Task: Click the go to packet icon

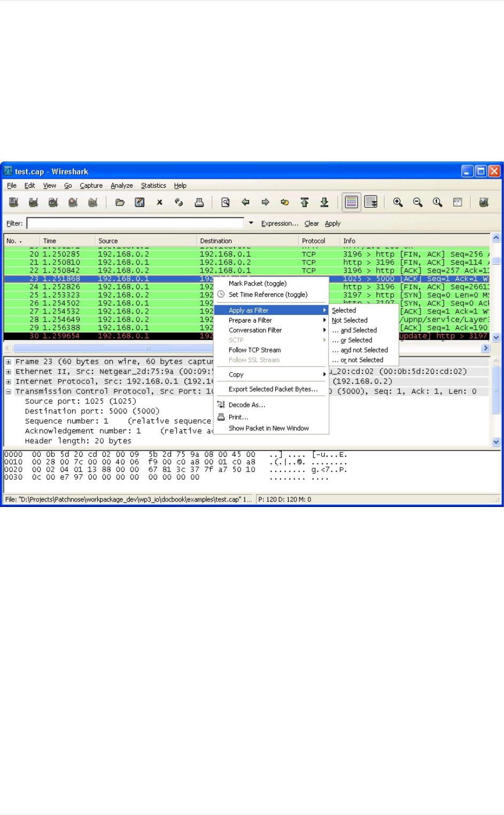Action: pos(285,202)
